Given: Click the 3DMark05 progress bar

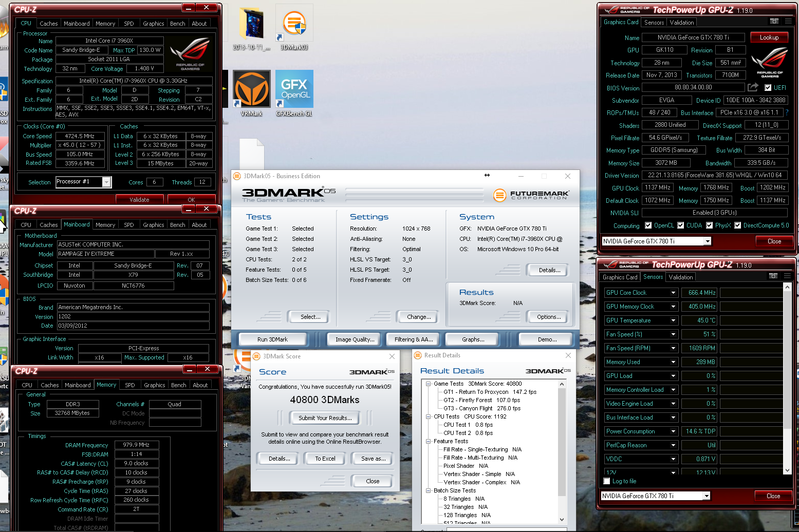Looking at the screenshot, I should 415,195.
